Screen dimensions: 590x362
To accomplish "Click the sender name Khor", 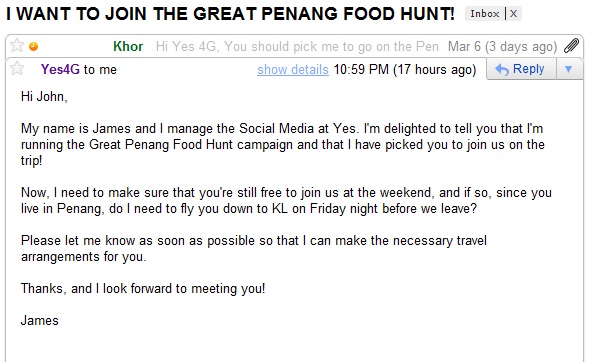I will click(128, 46).
